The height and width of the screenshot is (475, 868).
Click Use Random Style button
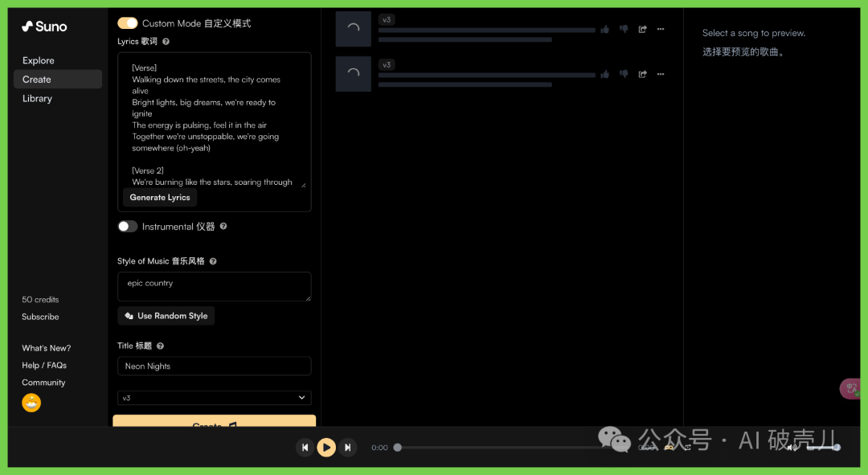pos(166,316)
